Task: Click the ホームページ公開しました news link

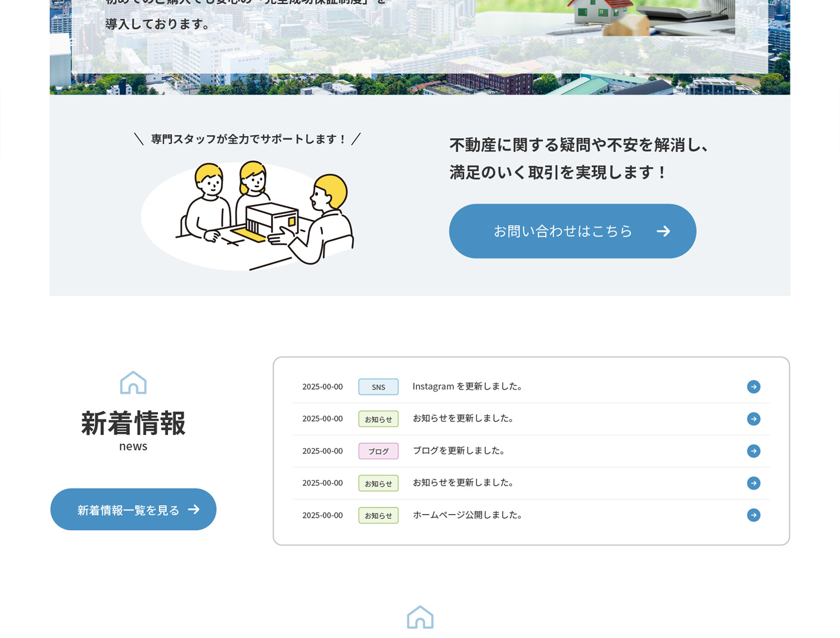Action: [468, 515]
